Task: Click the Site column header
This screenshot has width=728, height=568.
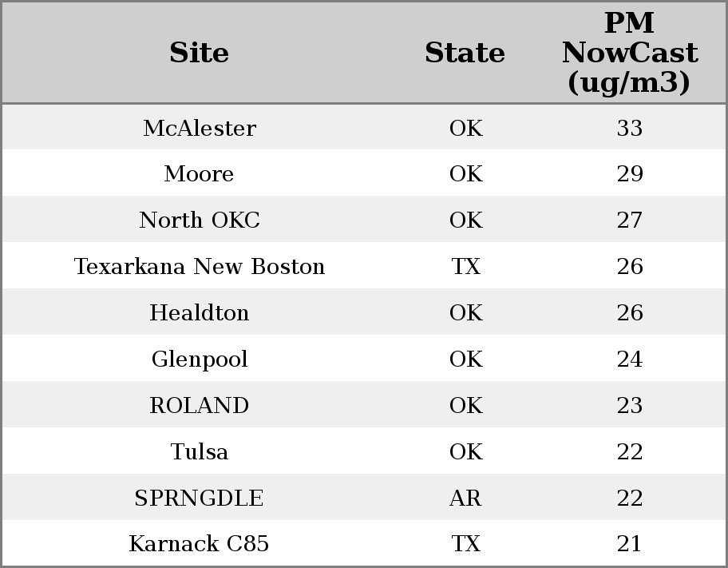Action: point(199,53)
